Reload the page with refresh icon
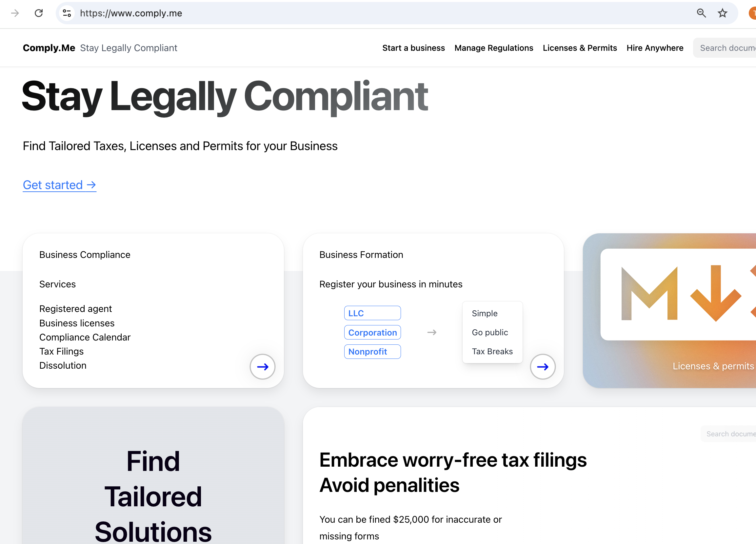Screen dimensions: 756x544 point(39,13)
